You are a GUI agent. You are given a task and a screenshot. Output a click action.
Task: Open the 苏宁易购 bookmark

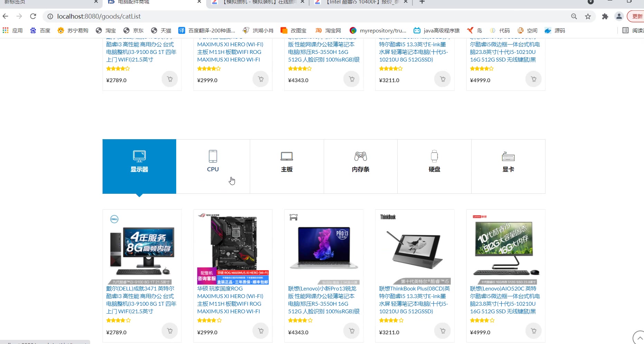coord(73,30)
